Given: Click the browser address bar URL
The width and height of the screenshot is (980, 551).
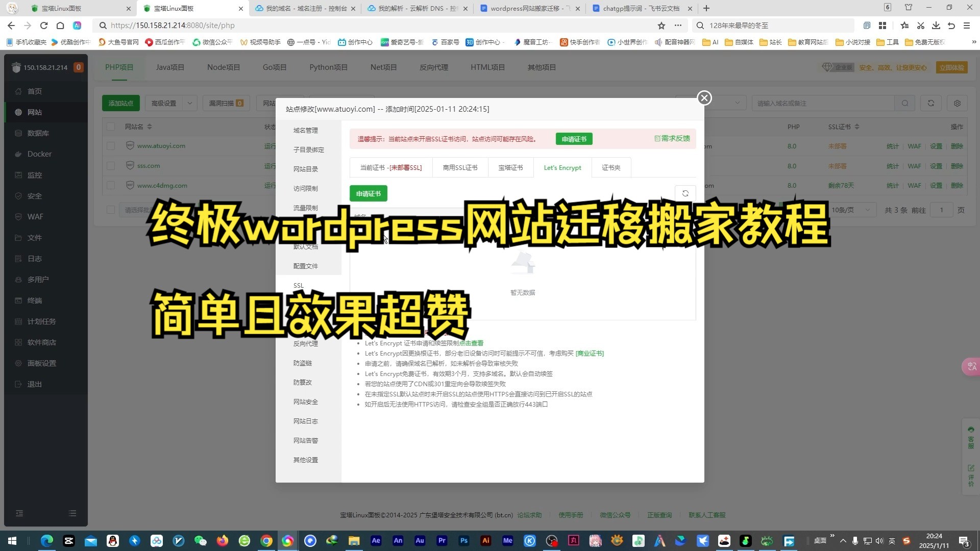Looking at the screenshot, I should click(x=173, y=26).
